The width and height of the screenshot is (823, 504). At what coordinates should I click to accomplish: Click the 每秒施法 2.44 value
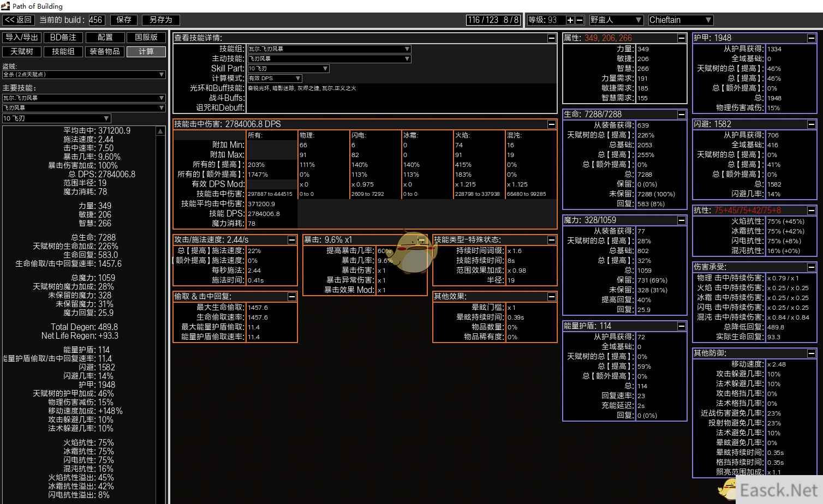pyautogui.click(x=254, y=271)
